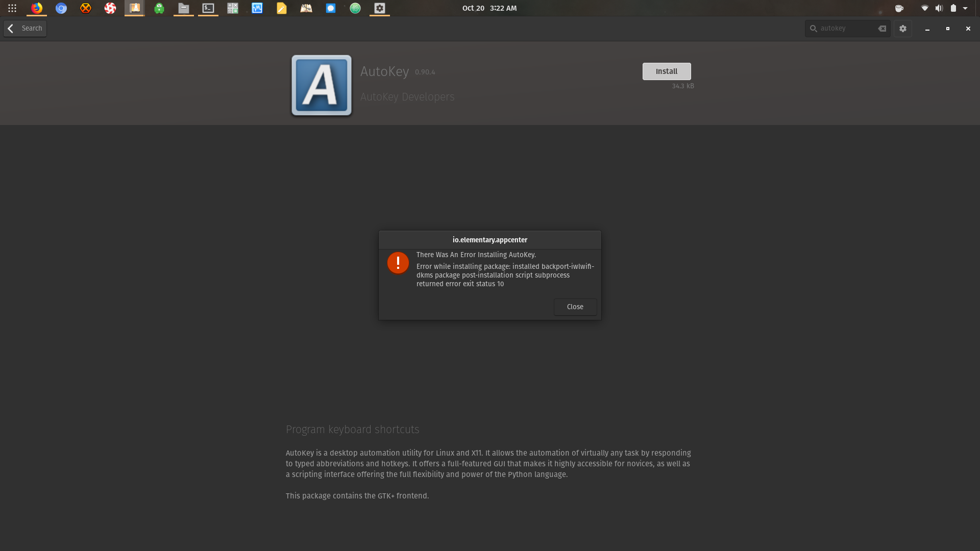Click the error warning icon in dialog
Image resolution: width=980 pixels, height=551 pixels.
pyautogui.click(x=398, y=263)
